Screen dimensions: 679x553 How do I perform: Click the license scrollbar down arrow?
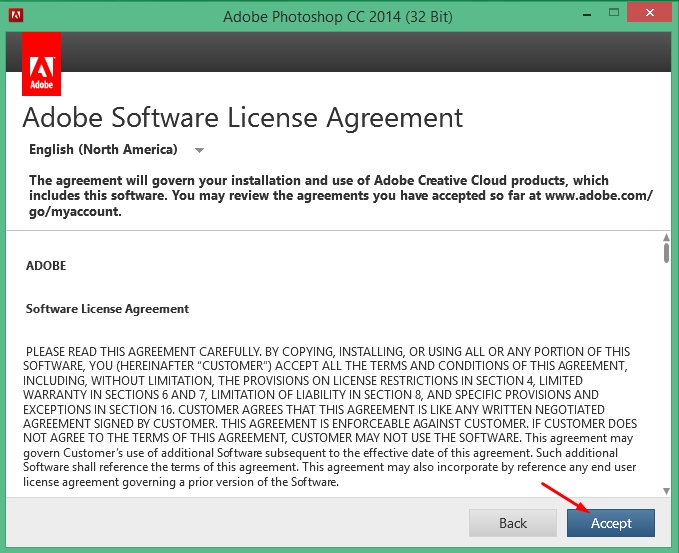pos(666,491)
